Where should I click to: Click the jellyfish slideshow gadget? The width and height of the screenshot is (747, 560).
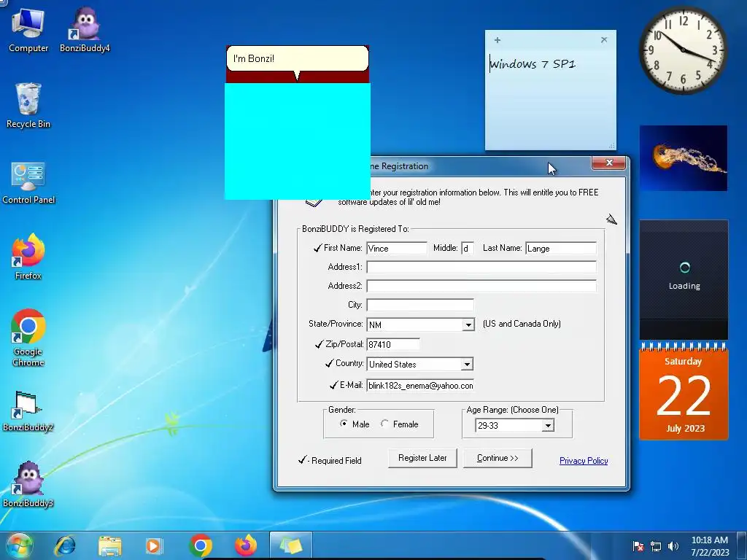pos(683,158)
